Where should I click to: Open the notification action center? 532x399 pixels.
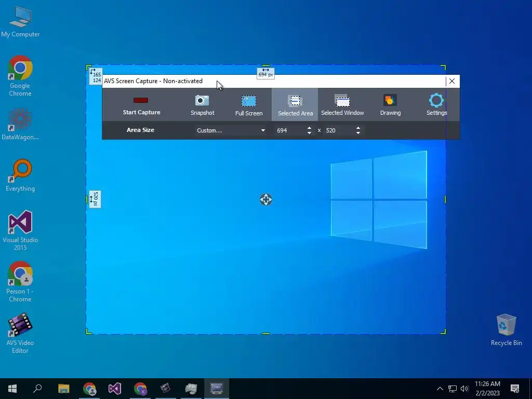(x=515, y=389)
